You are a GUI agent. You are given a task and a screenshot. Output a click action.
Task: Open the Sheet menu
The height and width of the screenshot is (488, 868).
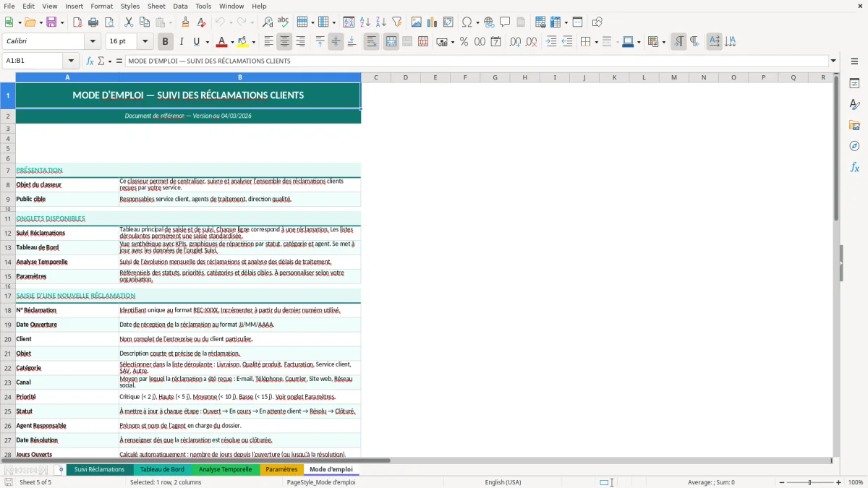click(x=156, y=6)
